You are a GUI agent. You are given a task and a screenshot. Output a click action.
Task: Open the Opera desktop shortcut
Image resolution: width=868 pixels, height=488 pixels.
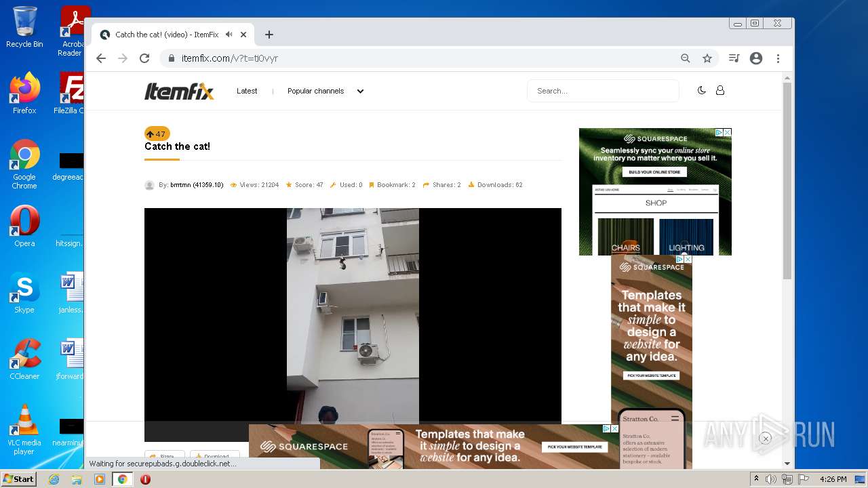pos(24,226)
